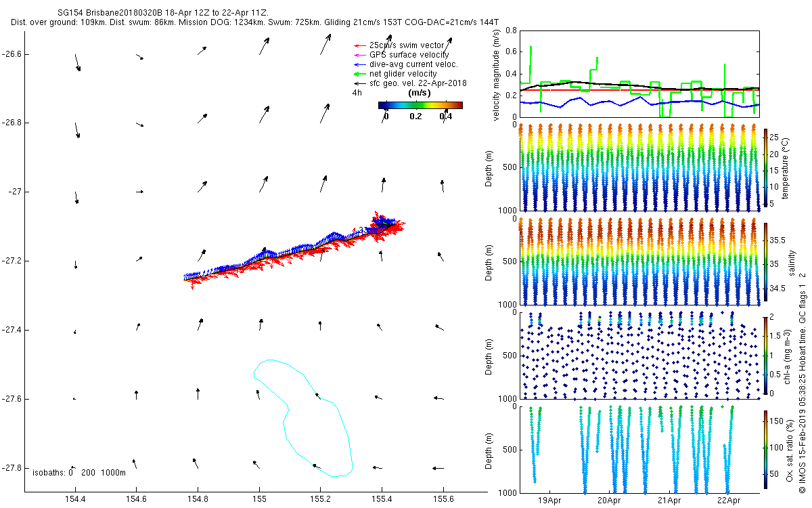The image size is (812, 508).
Task: Click the "4h" label under the legend
Action: (x=357, y=93)
